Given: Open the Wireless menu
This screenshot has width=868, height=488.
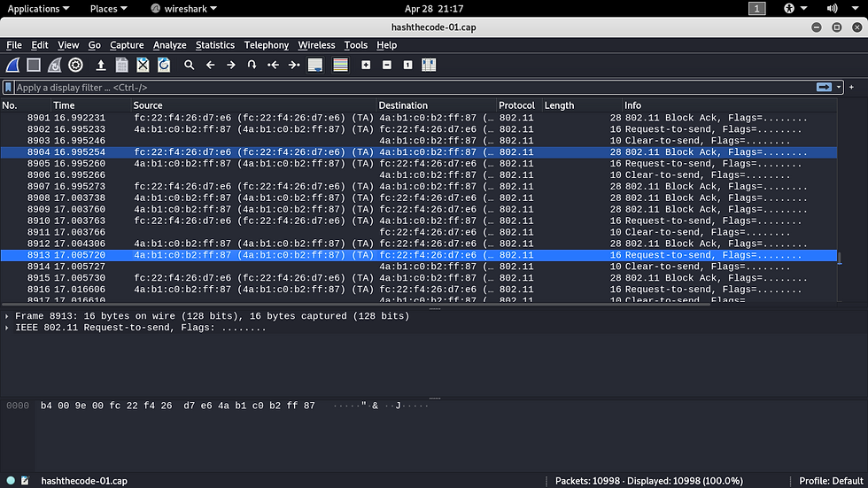Looking at the screenshot, I should point(316,45).
